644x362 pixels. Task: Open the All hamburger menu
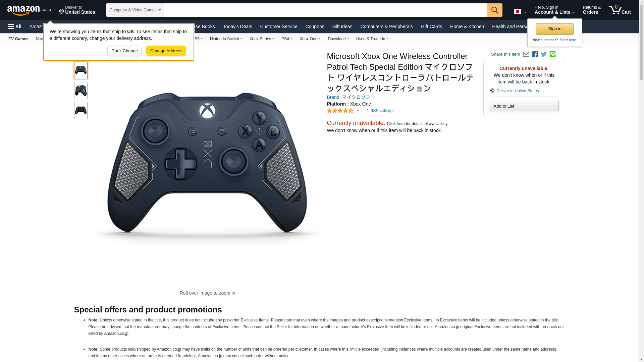tap(15, 26)
